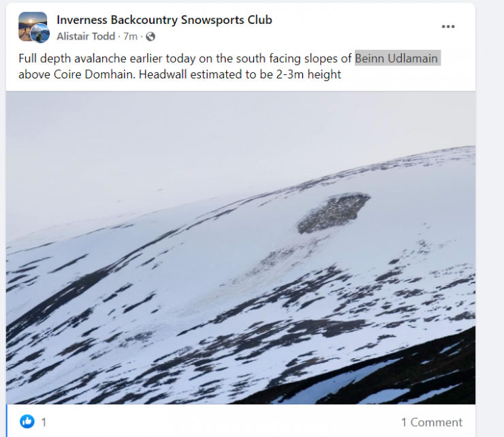Click the globe public privacy icon
Image resolution: width=504 pixels, height=437 pixels.
point(151,37)
